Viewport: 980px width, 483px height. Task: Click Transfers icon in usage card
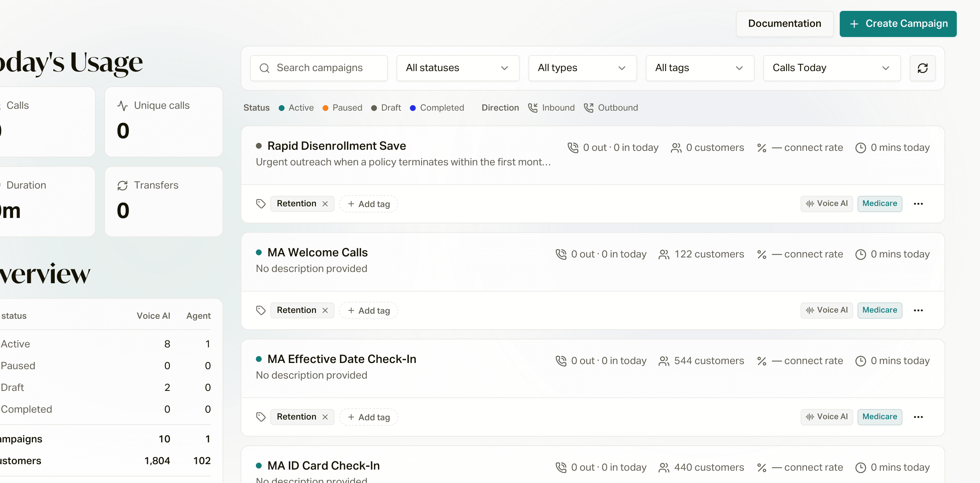coord(122,185)
